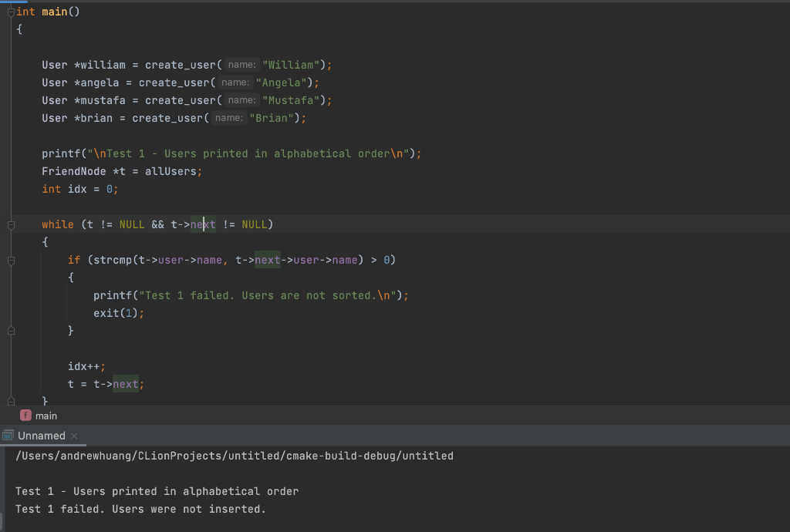Click the name parameter hint on Brian line

click(228, 118)
